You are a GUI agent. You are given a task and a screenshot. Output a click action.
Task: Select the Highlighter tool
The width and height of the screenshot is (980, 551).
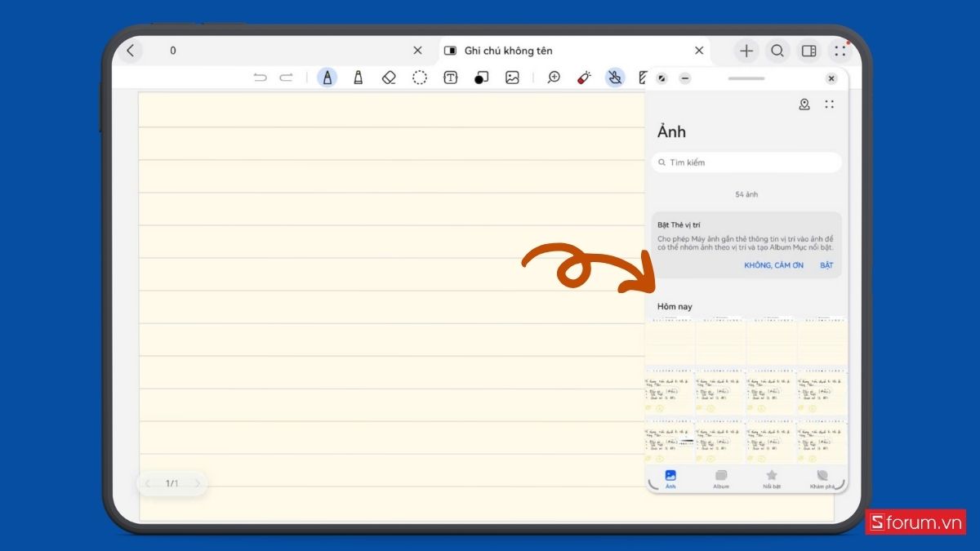358,78
